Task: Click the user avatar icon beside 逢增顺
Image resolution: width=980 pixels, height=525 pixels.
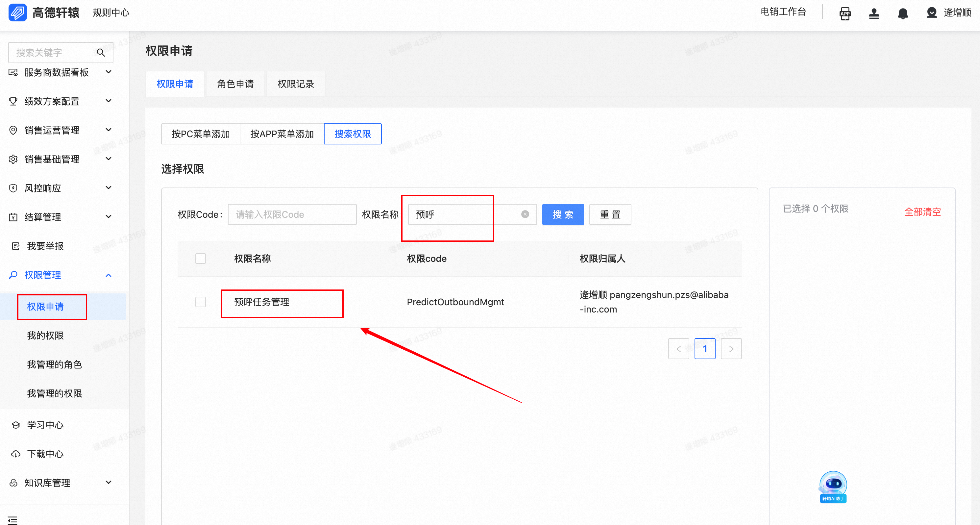Action: (x=932, y=12)
